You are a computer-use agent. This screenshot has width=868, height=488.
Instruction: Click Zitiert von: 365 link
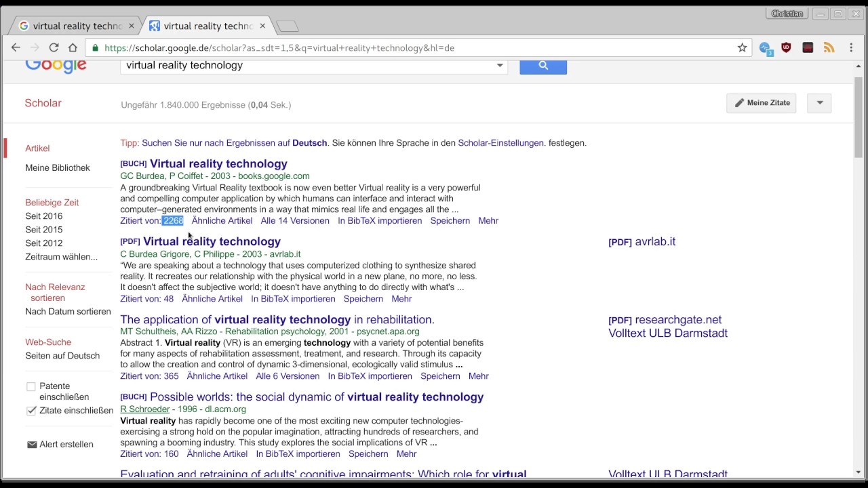(149, 376)
